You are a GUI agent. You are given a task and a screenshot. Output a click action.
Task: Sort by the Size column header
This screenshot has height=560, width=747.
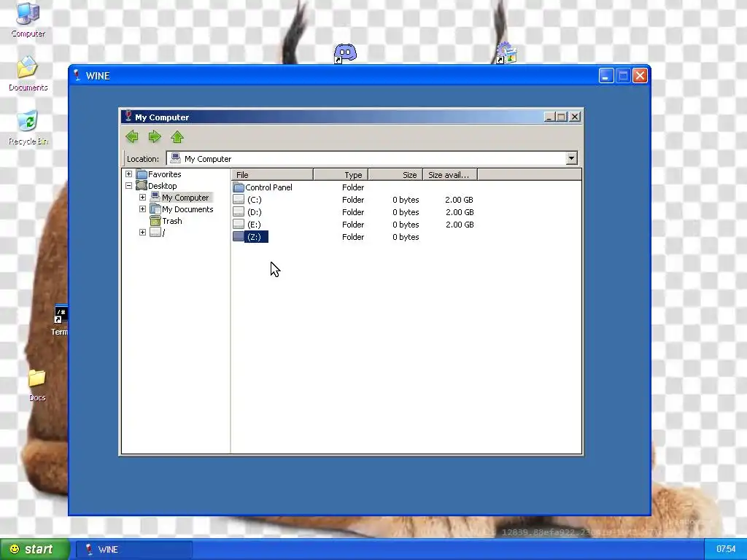pos(395,175)
